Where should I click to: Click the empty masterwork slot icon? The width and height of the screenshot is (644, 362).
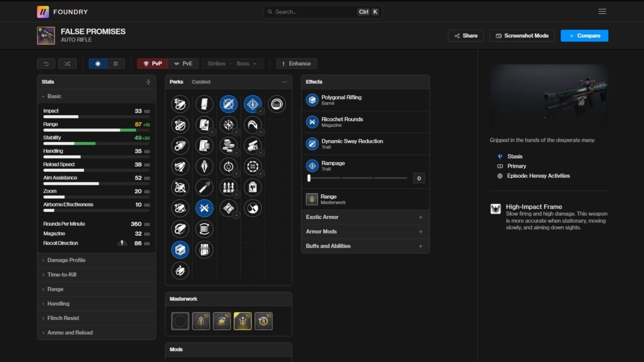(x=180, y=321)
